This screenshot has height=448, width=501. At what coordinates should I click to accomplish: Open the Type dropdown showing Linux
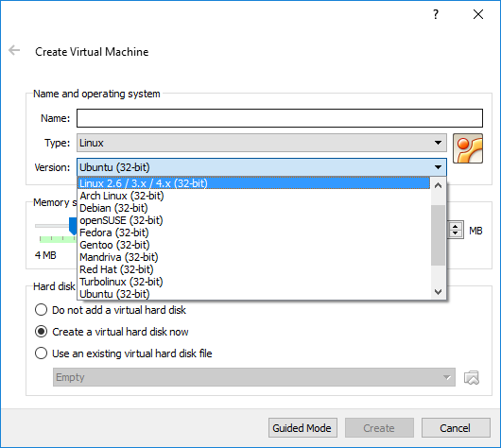point(261,143)
